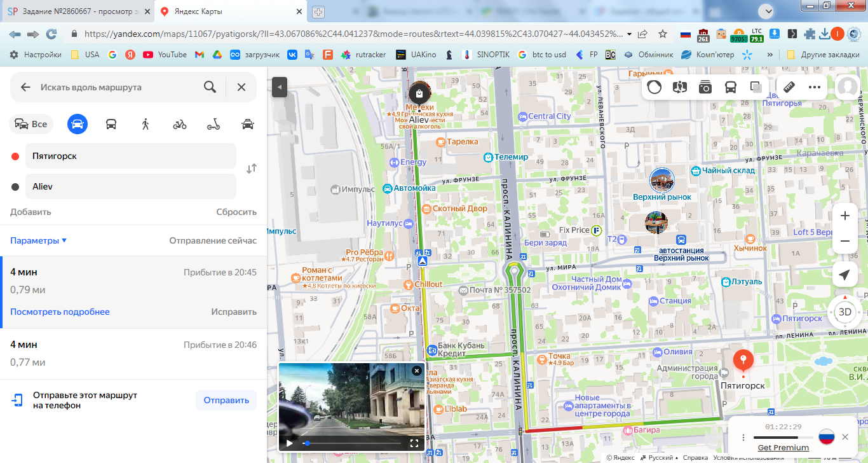Viewport: 868px width, 463px height.
Task: Open the 'SINOPTIK' bookmark
Action: pos(486,55)
